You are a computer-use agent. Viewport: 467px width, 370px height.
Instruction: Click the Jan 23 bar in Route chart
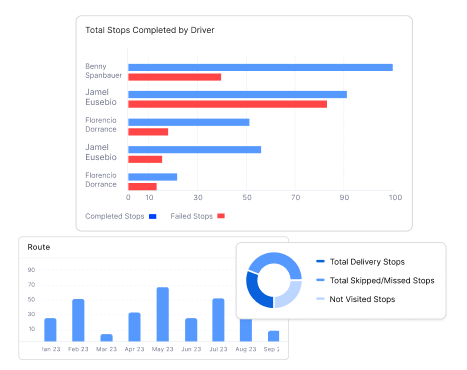(50, 330)
